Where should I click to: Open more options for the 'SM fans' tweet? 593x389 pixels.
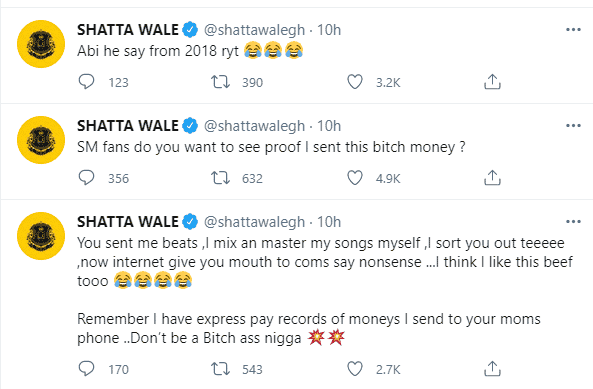(x=573, y=126)
